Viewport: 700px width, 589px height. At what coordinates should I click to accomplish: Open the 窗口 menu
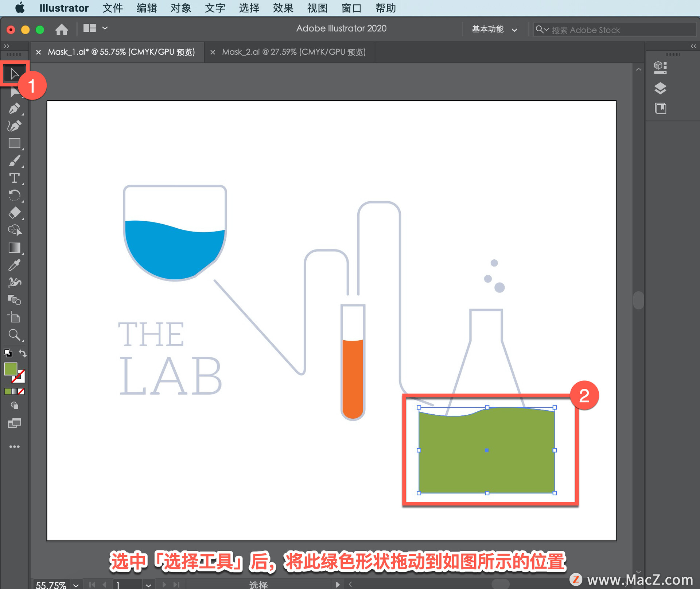(x=351, y=8)
